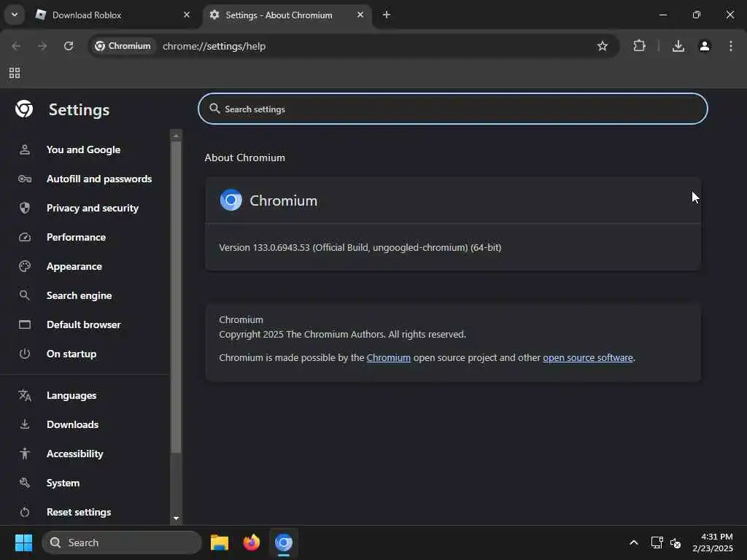747x560 pixels.
Task: Open the open source software link
Action: (x=588, y=357)
